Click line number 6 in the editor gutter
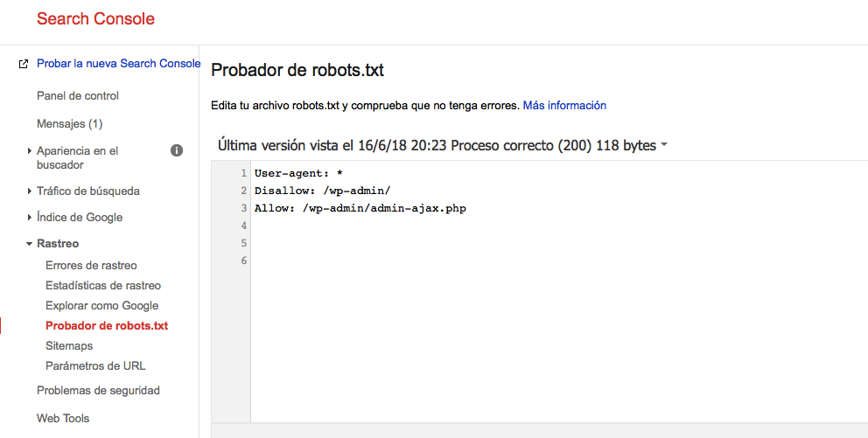 click(243, 261)
